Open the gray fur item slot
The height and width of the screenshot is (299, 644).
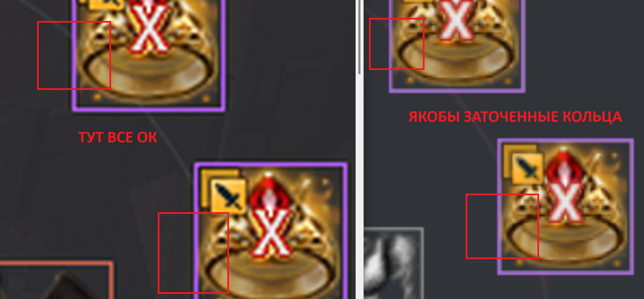(x=394, y=263)
